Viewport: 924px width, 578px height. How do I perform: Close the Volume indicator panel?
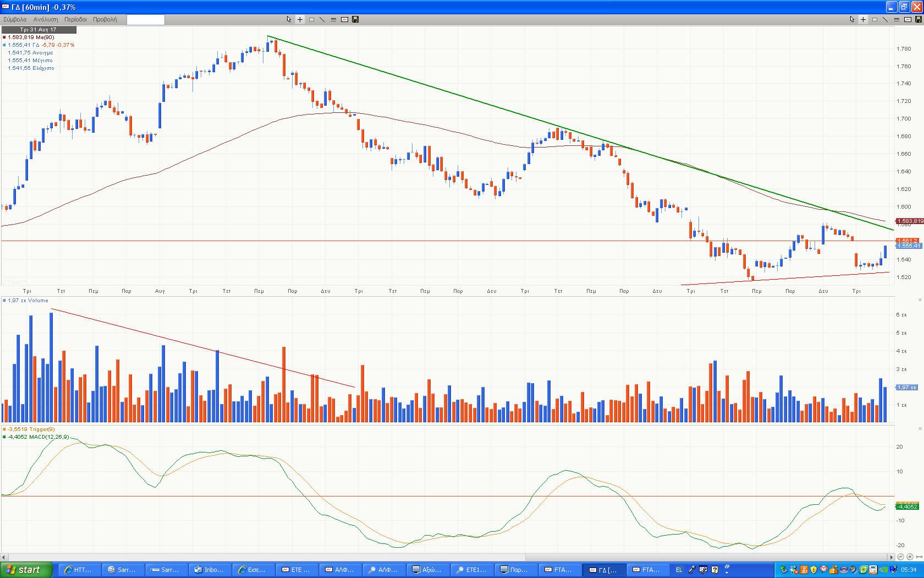[x=920, y=300]
